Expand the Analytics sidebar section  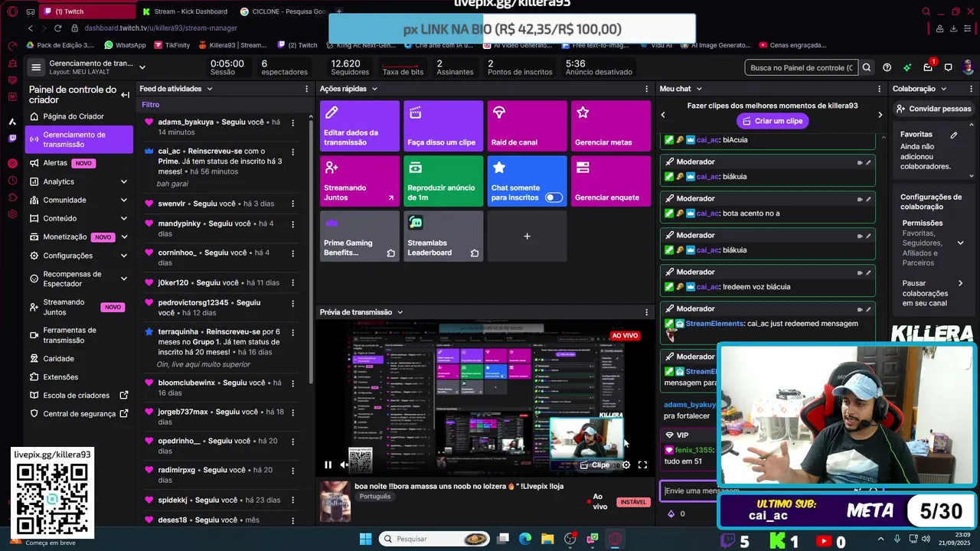coord(124,181)
